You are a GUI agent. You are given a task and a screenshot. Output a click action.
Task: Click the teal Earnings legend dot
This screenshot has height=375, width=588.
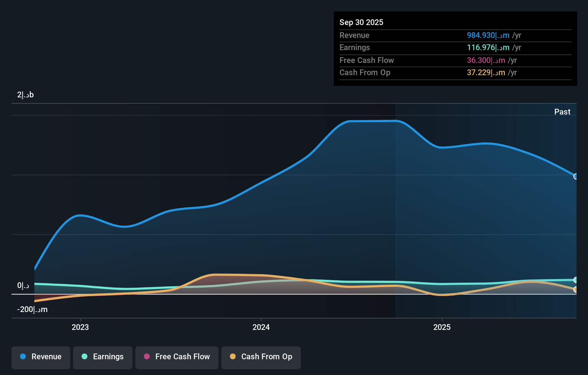84,357
